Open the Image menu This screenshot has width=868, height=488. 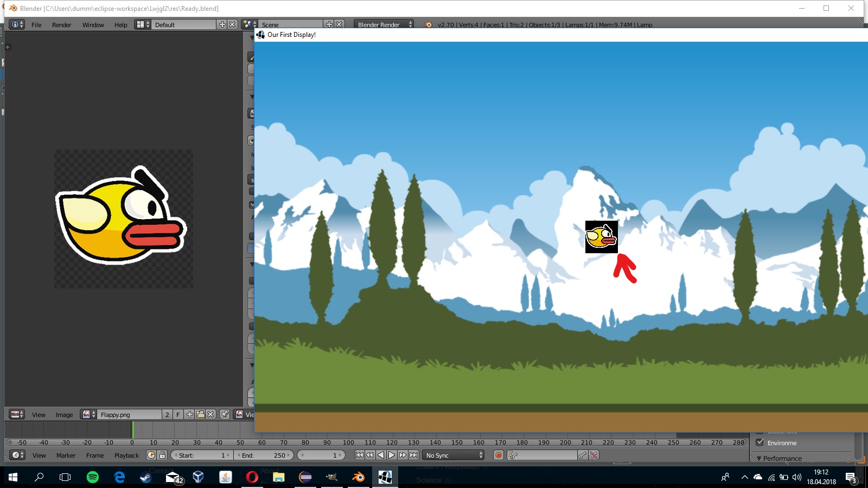tap(64, 415)
